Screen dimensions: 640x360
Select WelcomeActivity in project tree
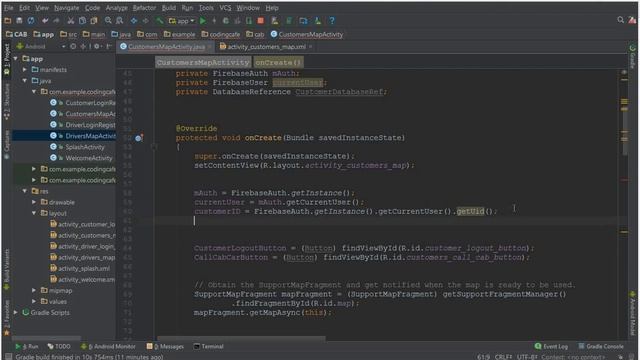pyautogui.click(x=81, y=158)
